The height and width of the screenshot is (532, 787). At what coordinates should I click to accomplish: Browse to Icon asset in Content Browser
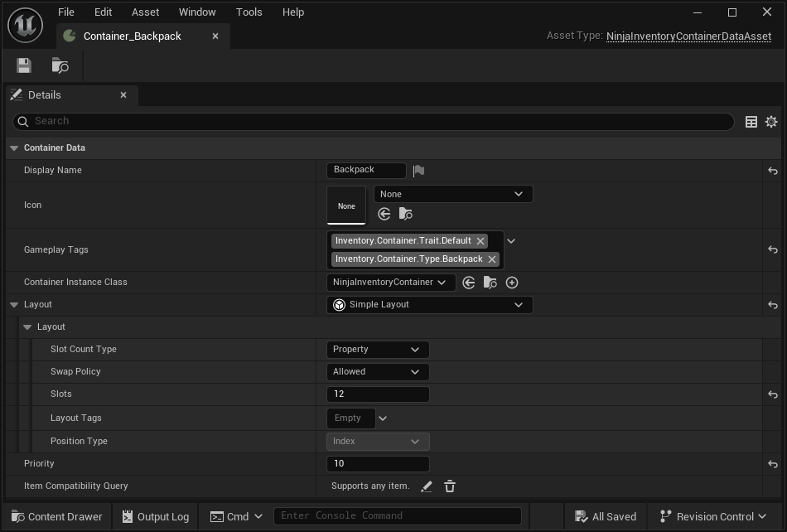[x=406, y=215]
